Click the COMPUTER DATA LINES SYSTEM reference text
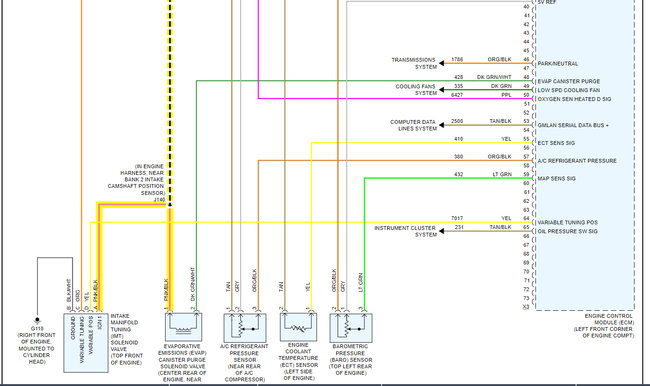Image resolution: width=650 pixels, height=386 pixels. 413,125
